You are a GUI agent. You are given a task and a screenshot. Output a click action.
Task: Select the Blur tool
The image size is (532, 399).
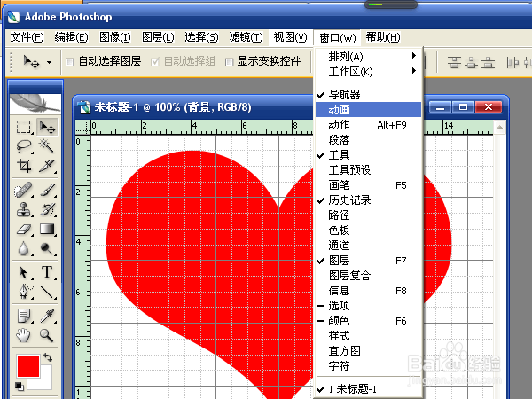(24, 248)
